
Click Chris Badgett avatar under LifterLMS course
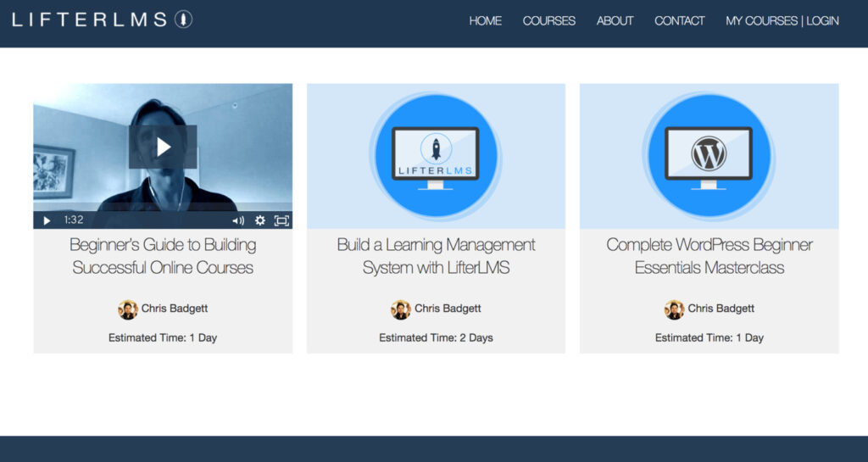(401, 309)
